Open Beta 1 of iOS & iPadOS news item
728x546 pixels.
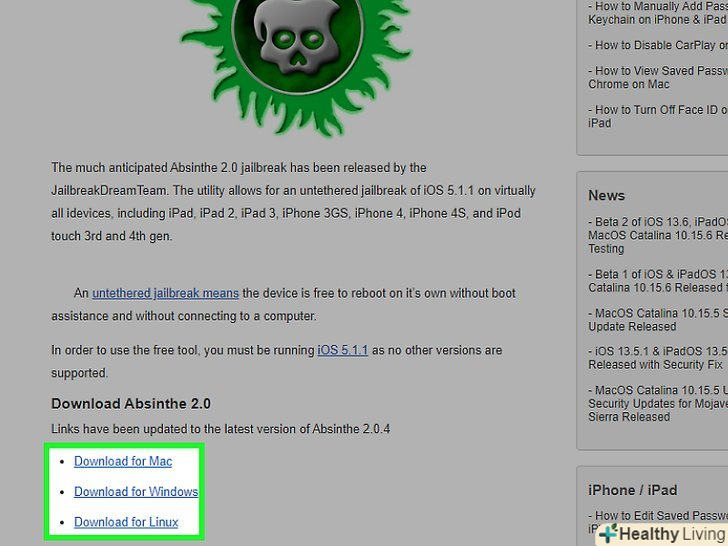[x=658, y=280]
